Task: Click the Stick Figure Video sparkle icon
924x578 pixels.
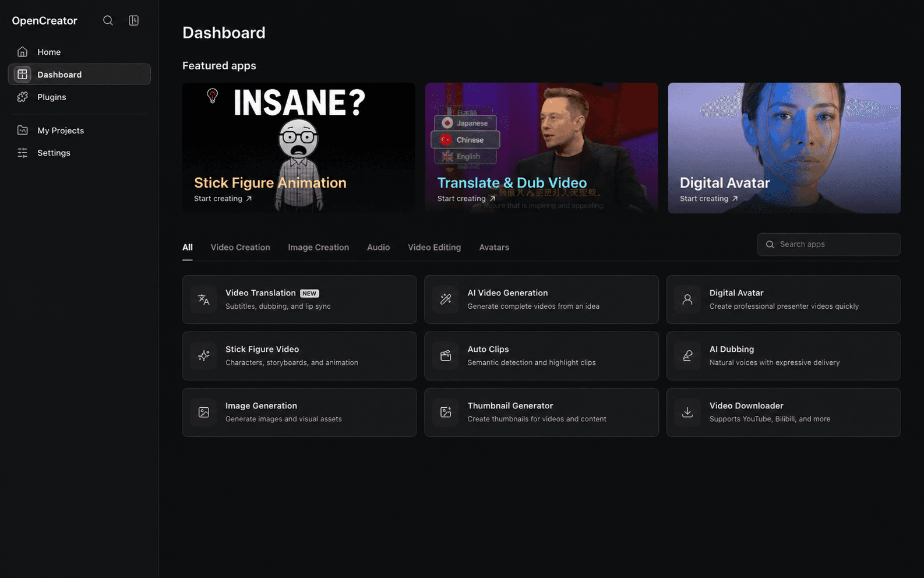Action: (x=203, y=355)
